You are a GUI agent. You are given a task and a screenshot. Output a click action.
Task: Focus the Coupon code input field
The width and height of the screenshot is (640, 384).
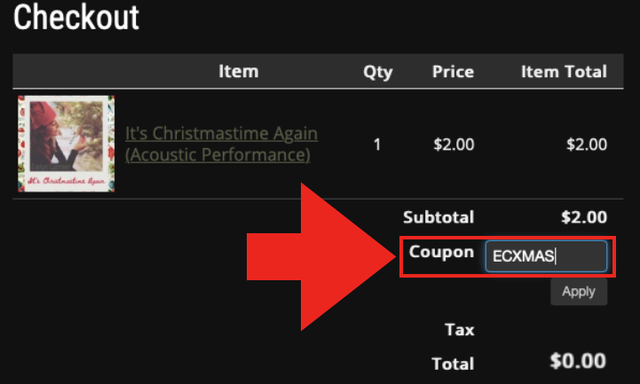pyautogui.click(x=546, y=256)
